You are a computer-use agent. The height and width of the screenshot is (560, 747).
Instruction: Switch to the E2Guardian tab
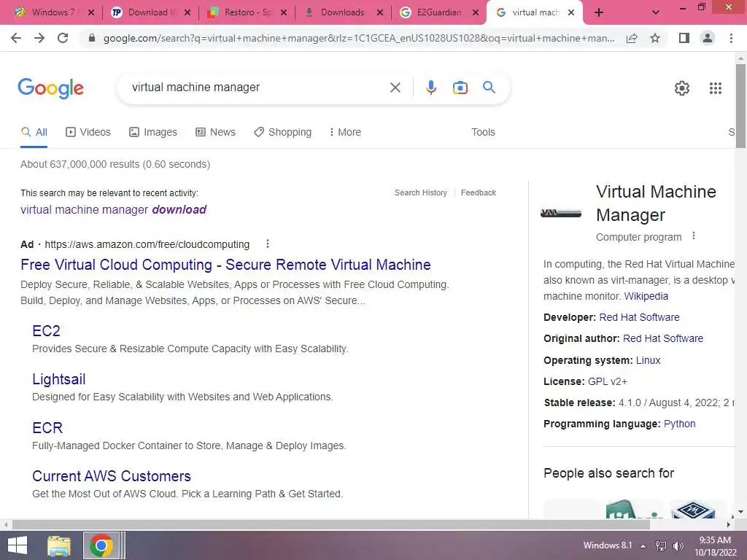(x=438, y=13)
